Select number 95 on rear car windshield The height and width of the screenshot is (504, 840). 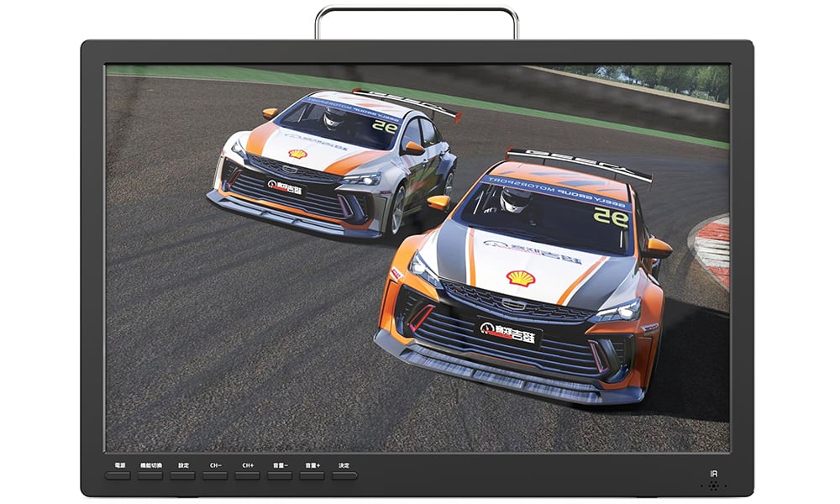pos(385,128)
